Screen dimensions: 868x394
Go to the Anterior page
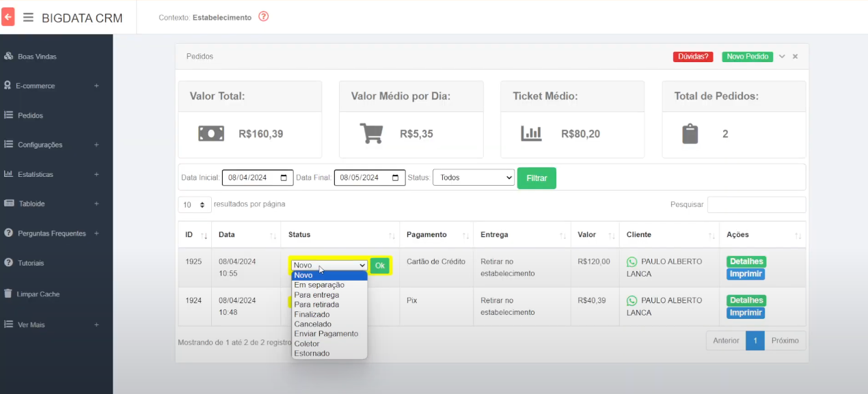726,340
